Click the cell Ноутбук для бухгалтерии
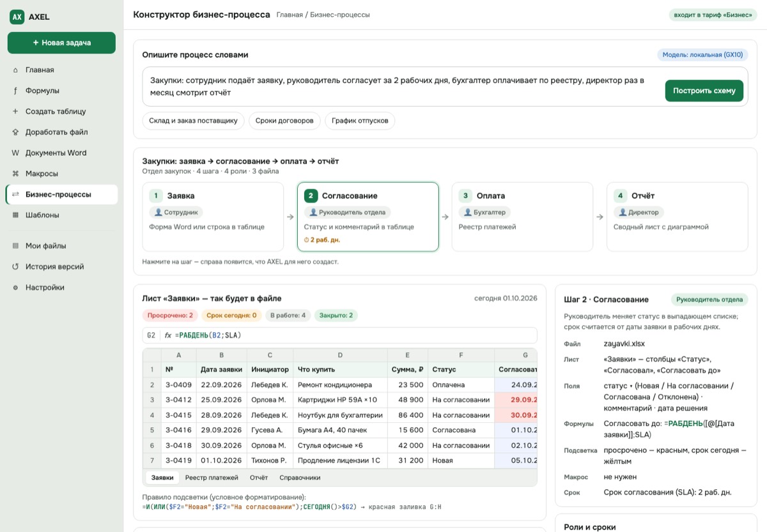This screenshot has width=767, height=532. 340,415
